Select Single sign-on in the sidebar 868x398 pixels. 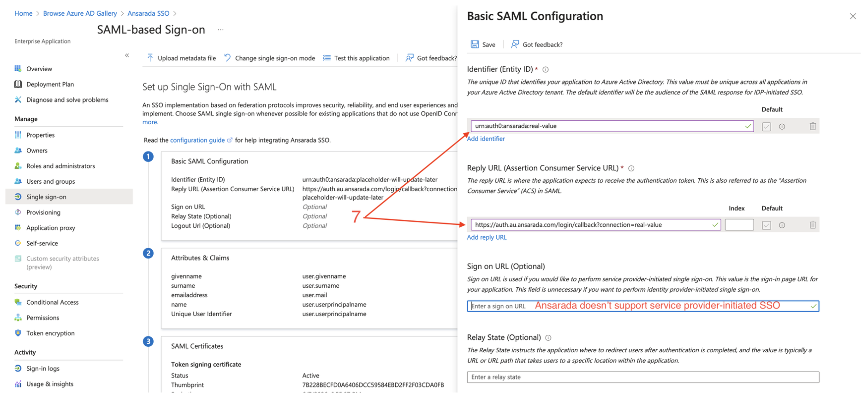tap(69, 197)
